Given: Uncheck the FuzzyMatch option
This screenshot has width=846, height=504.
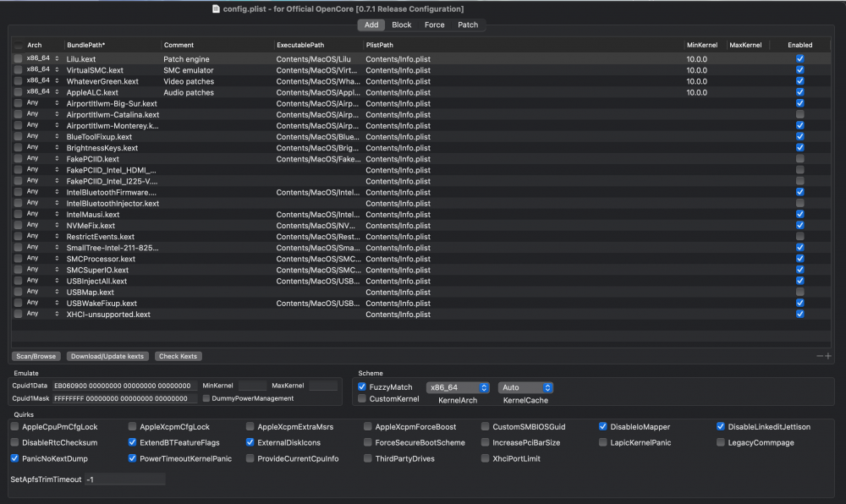Looking at the screenshot, I should coord(362,387).
